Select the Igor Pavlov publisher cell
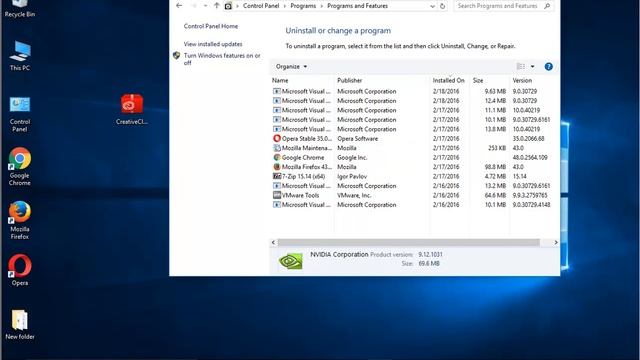This screenshot has width=640, height=360. 352,176
